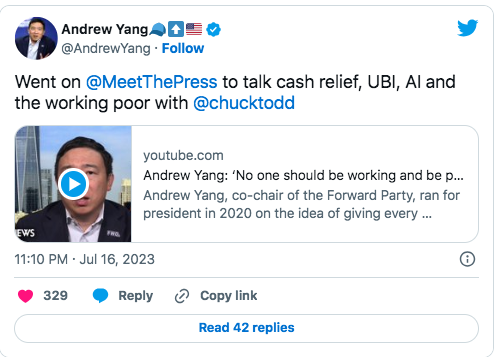This screenshot has height=362, width=494.
Task: Open the youtube.com domain link
Action: pyautogui.click(x=183, y=155)
